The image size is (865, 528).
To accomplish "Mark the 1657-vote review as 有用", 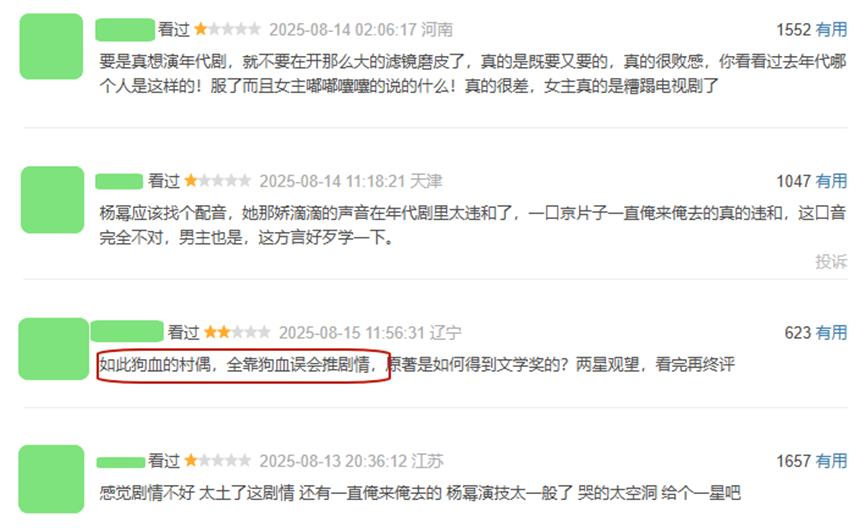I will [831, 461].
